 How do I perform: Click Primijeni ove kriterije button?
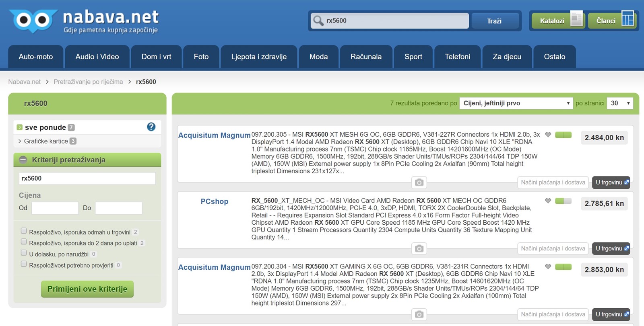87,289
